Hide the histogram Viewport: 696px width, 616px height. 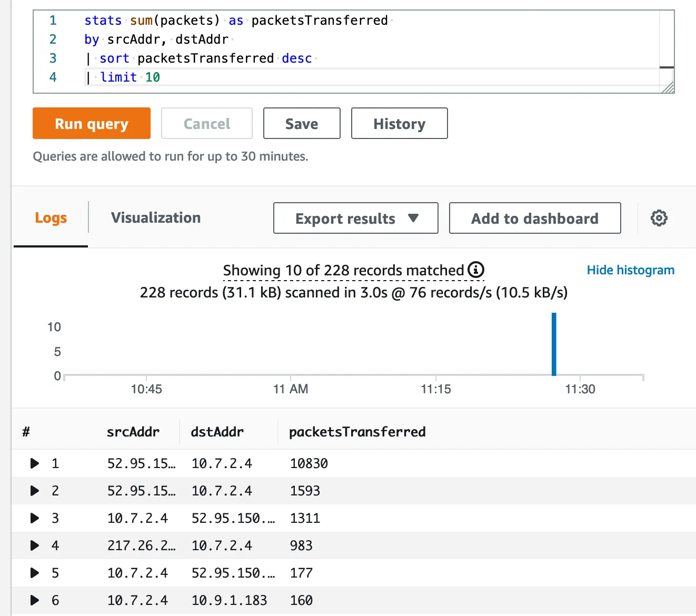[x=630, y=270]
